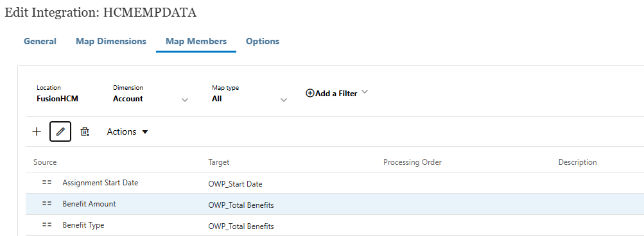Select the Assignment Start Date source cell

tap(100, 183)
